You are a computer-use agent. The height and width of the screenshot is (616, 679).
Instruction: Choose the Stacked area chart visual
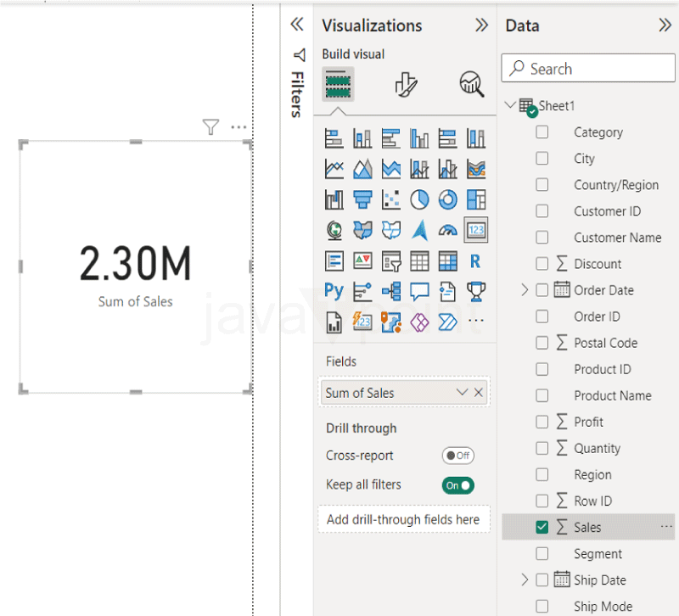coord(391,169)
